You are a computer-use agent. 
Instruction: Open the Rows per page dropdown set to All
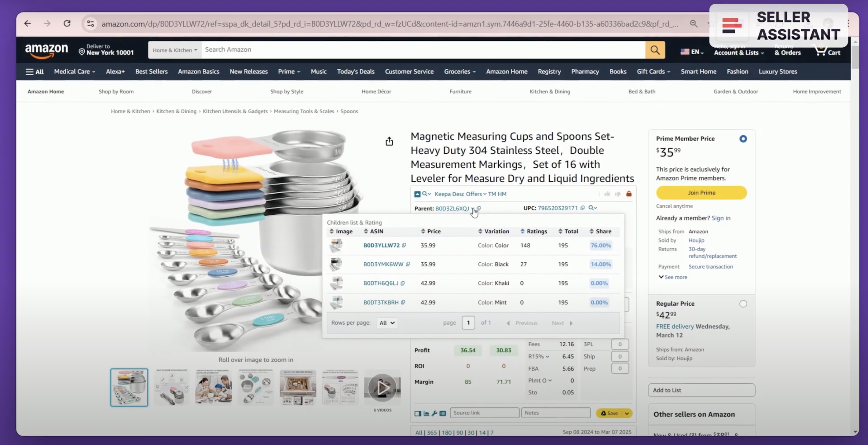pyautogui.click(x=386, y=323)
